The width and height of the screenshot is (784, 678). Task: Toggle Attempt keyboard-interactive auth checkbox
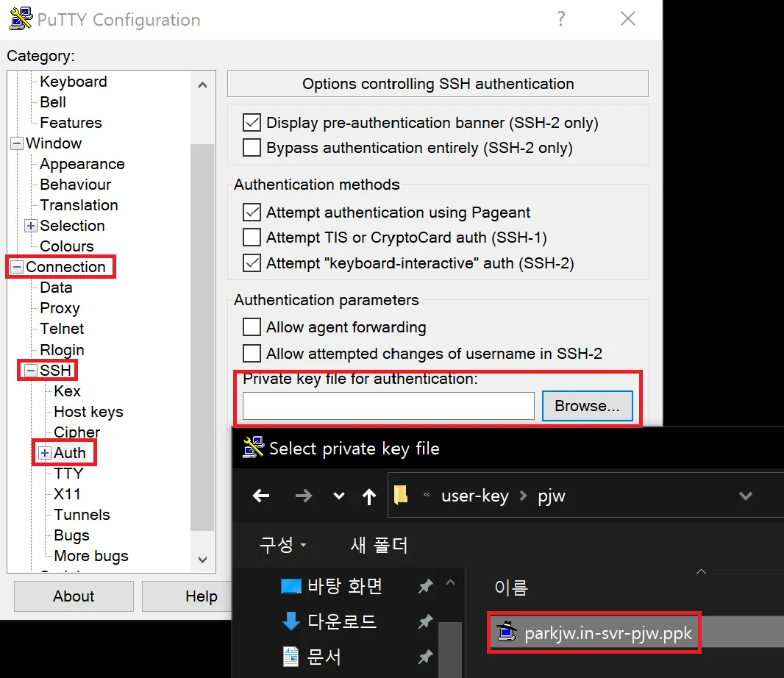(252, 263)
